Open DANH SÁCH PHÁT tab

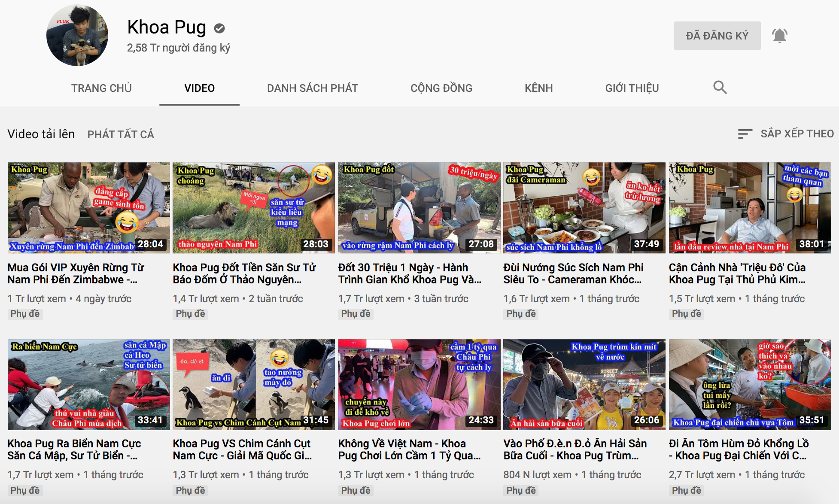[x=313, y=88]
